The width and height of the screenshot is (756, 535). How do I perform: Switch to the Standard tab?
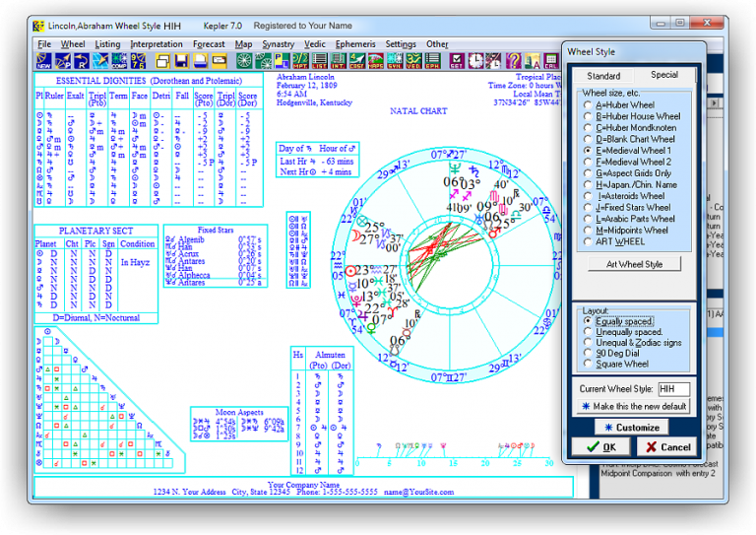[x=603, y=76]
